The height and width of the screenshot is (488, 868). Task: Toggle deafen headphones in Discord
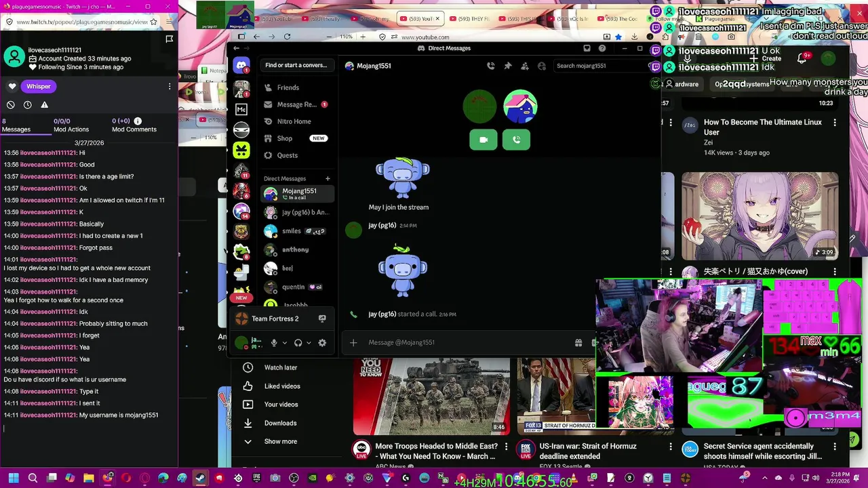point(298,343)
